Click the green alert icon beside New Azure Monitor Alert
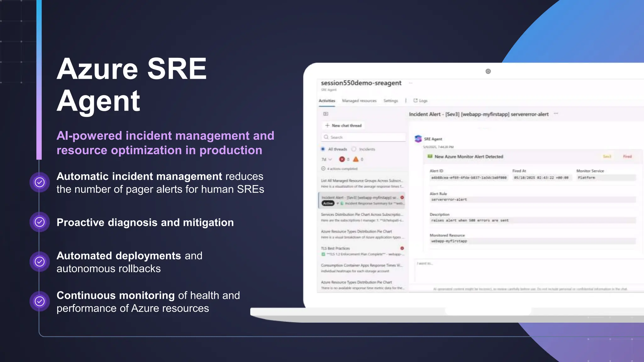This screenshot has width=644, height=362. 430,156
